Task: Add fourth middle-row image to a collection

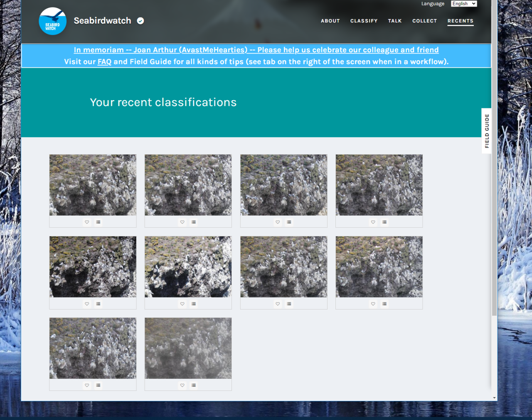Action: coord(384,304)
